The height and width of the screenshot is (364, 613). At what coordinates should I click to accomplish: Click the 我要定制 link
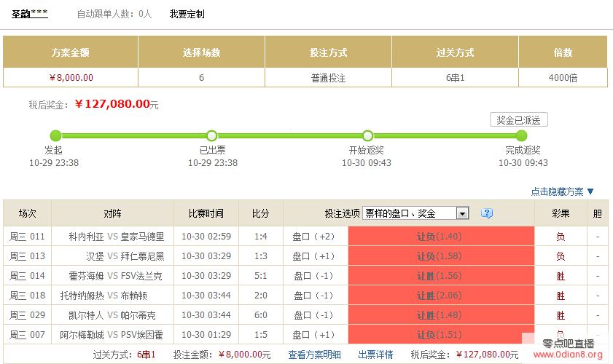tap(187, 14)
